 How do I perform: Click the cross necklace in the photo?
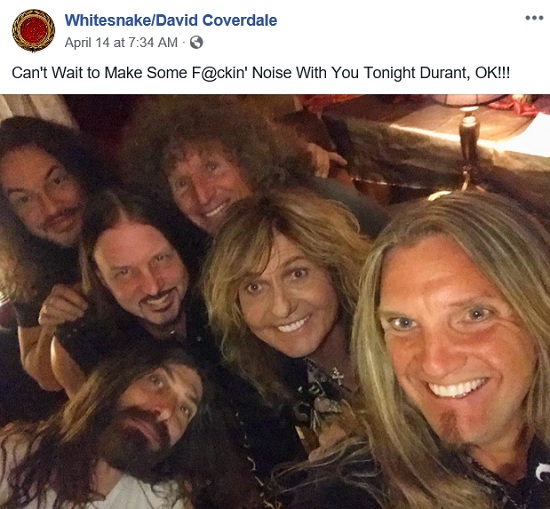[338, 376]
